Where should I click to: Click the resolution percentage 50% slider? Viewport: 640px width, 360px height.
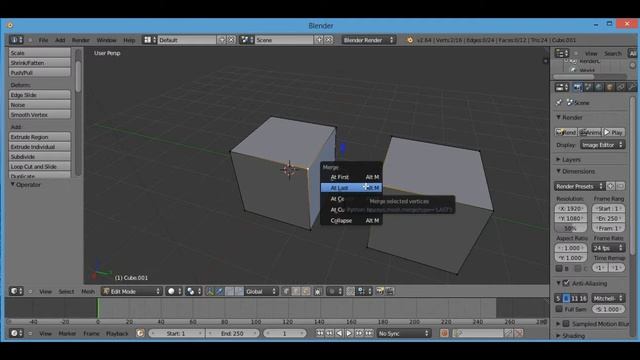point(571,228)
